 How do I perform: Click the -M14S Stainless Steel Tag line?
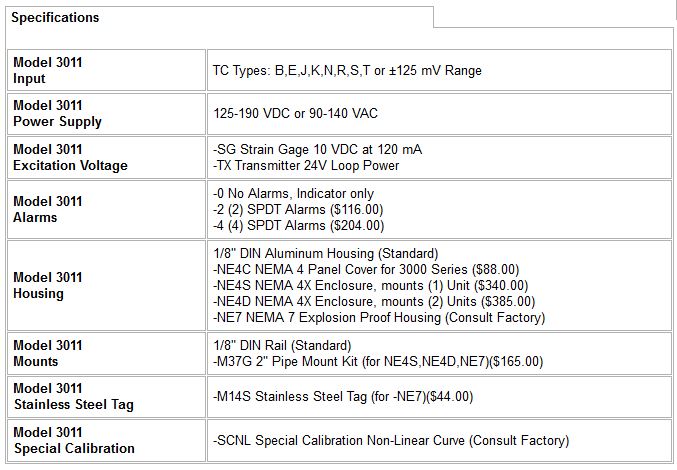click(x=343, y=396)
